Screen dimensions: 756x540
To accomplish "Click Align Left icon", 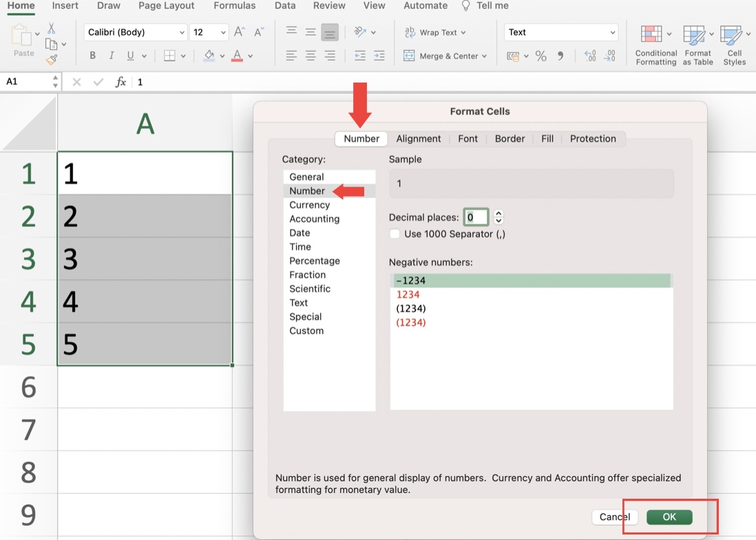I will 291,56.
